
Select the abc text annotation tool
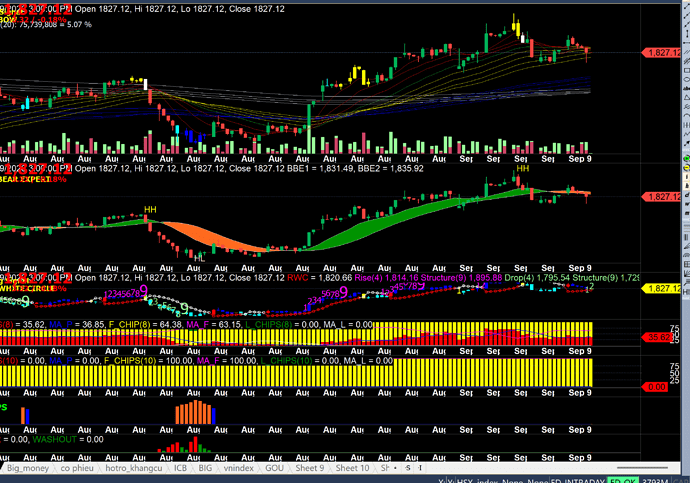coord(686,88)
